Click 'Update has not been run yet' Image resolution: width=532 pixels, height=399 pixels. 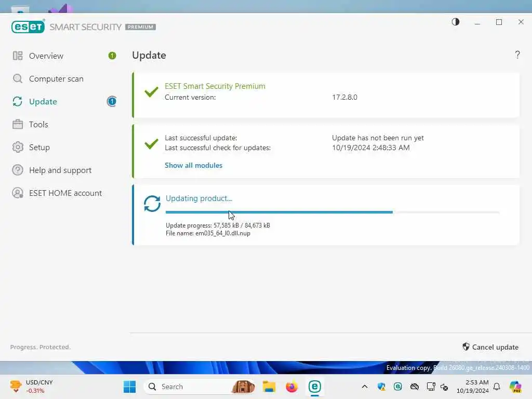pyautogui.click(x=378, y=138)
